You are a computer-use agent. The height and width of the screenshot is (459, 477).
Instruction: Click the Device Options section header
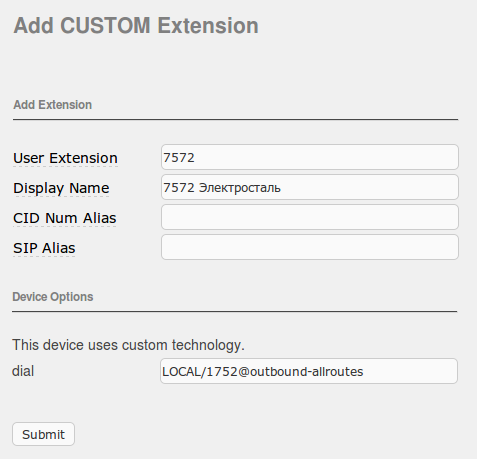click(53, 297)
